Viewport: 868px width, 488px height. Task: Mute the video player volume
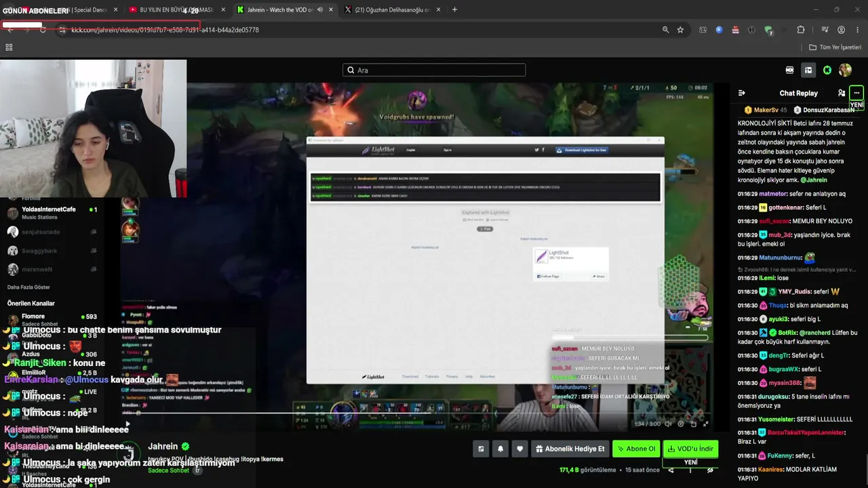tap(668, 424)
